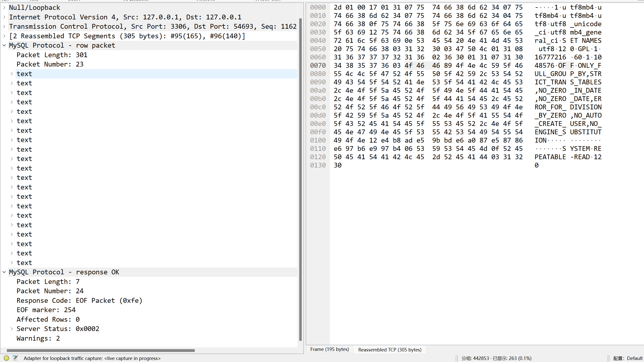Screen dimensions: 644x362
Task: Expand Transmission Control Protocol node
Action: point(4,26)
